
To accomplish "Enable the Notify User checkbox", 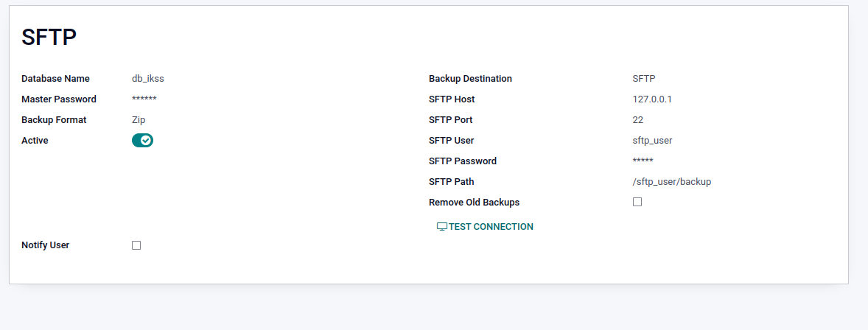I will 136,245.
